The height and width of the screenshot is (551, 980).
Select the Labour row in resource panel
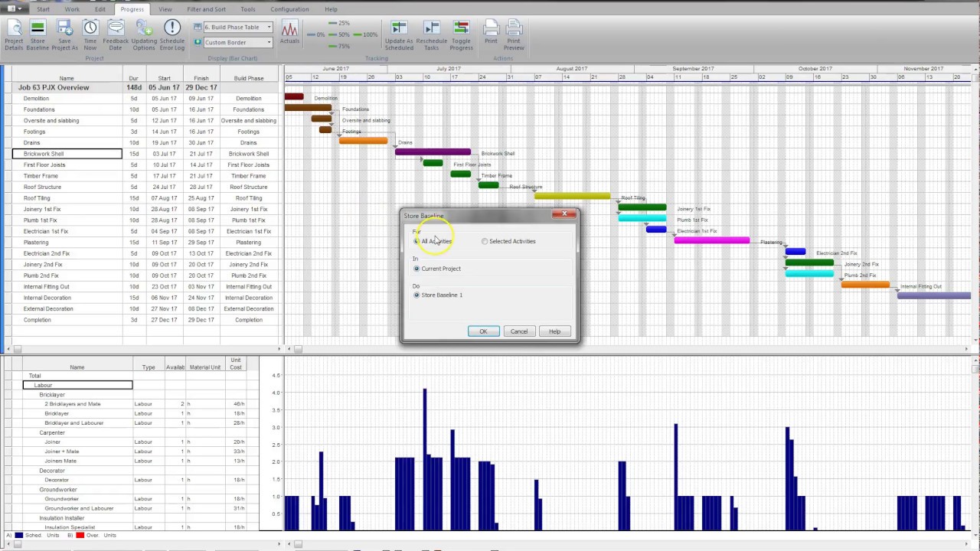(77, 385)
